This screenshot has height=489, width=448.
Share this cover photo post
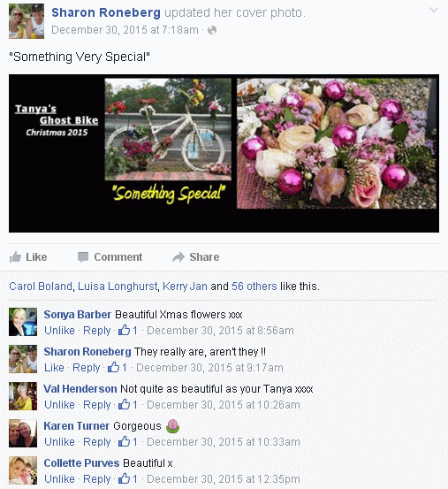pyautogui.click(x=195, y=257)
